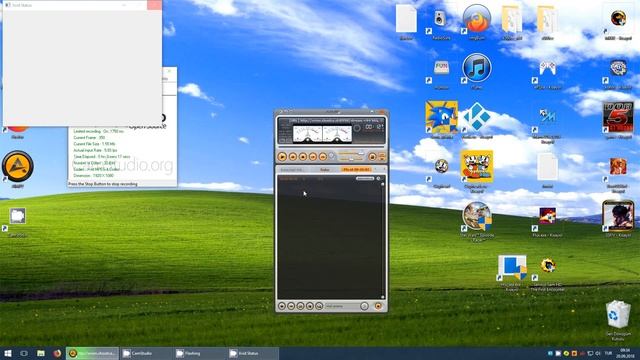Switch to the Flashing taskbar button

[x=200, y=353]
